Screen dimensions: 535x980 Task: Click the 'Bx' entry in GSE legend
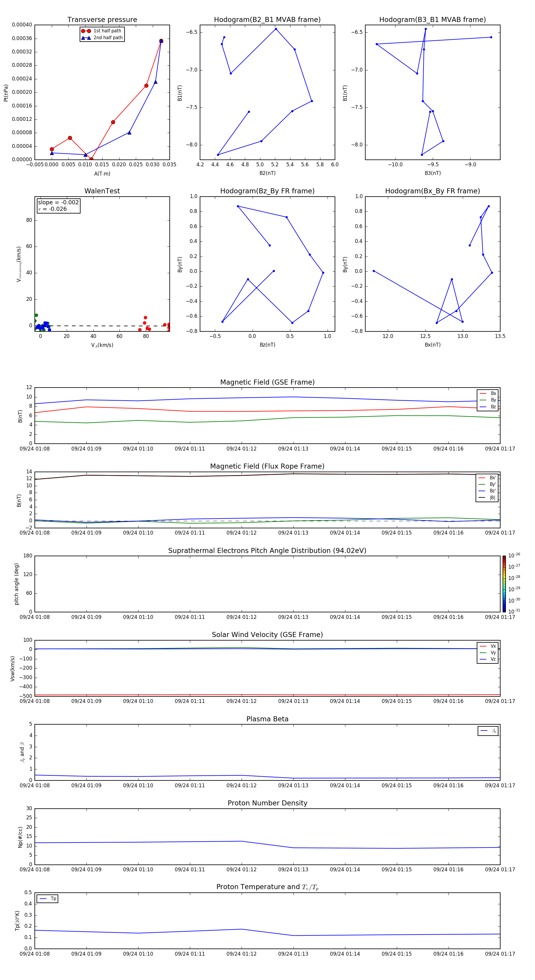[x=488, y=393]
